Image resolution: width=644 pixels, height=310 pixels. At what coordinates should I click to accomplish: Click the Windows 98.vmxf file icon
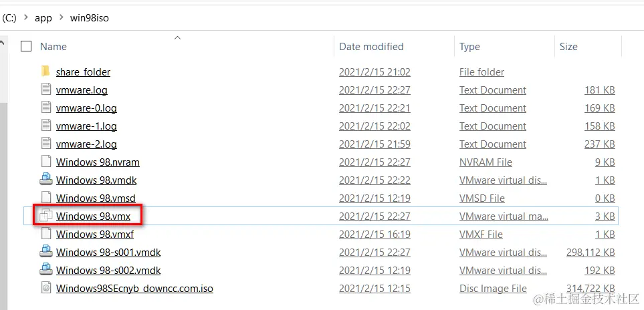46,234
